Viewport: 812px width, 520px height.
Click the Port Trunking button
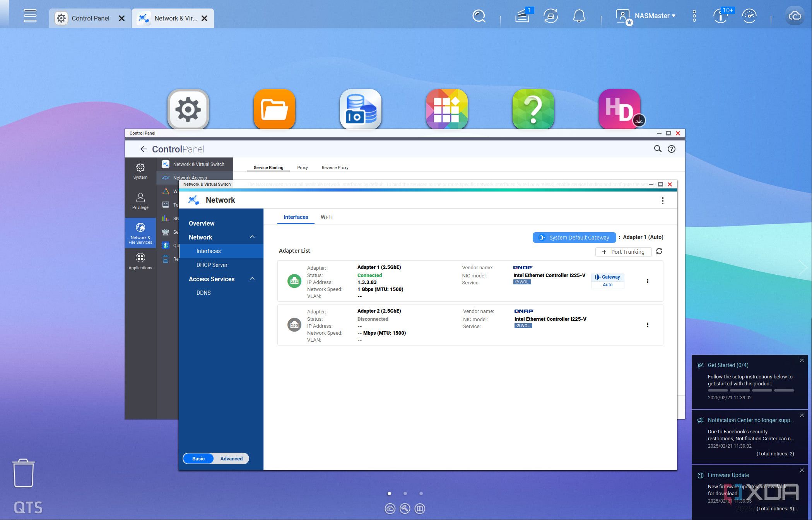point(623,252)
